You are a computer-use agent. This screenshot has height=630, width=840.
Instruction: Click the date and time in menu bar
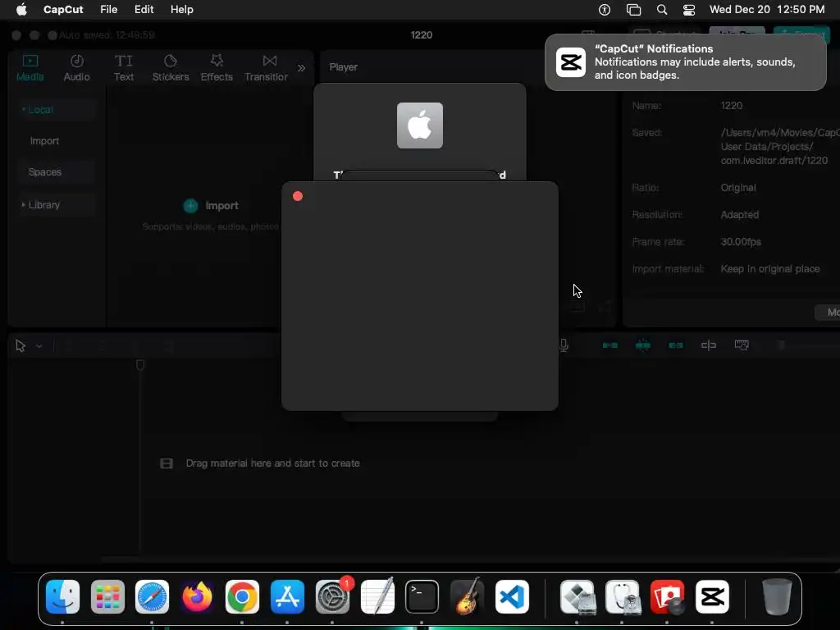click(x=767, y=10)
